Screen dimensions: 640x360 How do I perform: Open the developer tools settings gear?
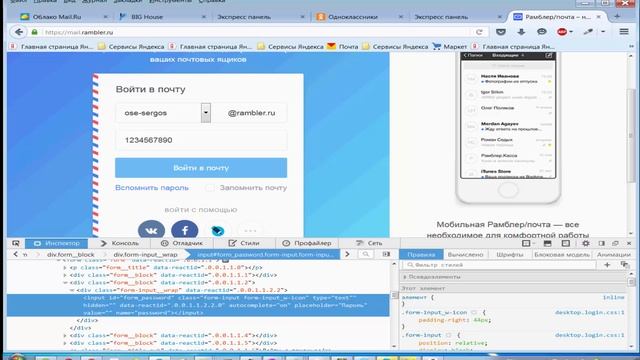(x=586, y=243)
